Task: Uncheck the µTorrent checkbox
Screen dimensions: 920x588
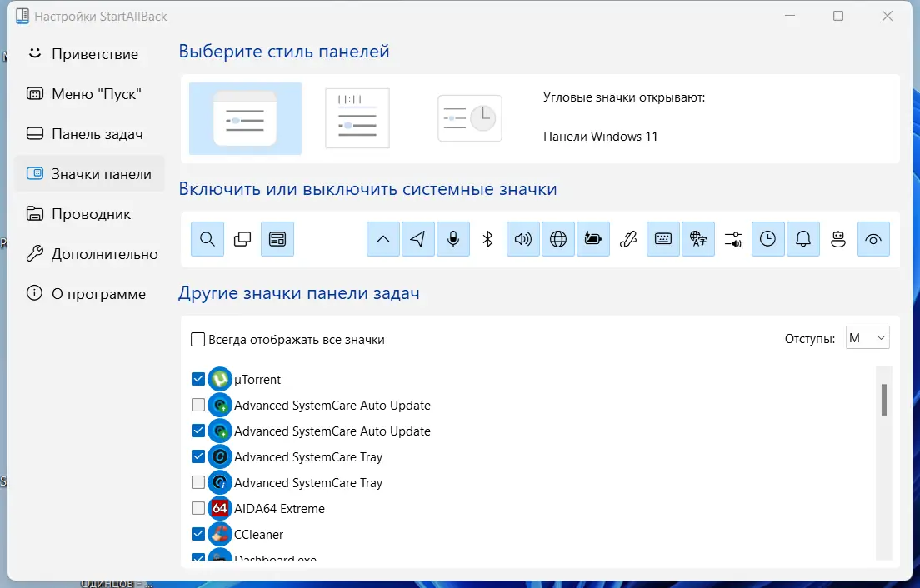Action: (198, 379)
